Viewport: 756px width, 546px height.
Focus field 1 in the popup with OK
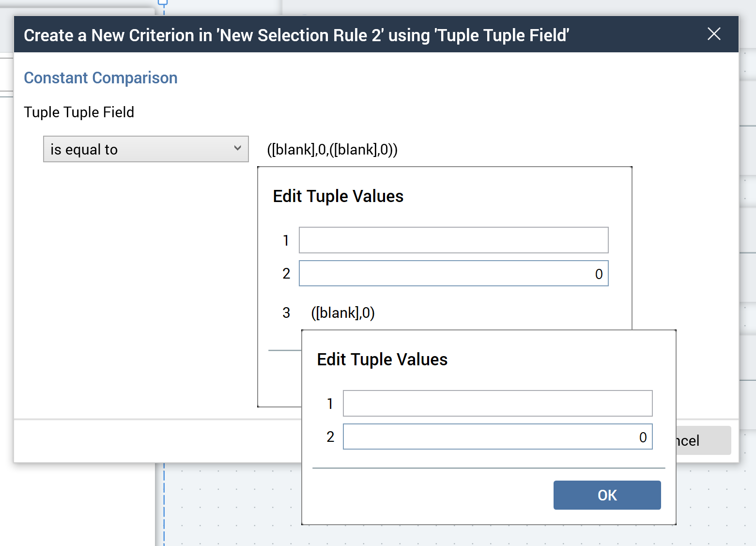[497, 404]
